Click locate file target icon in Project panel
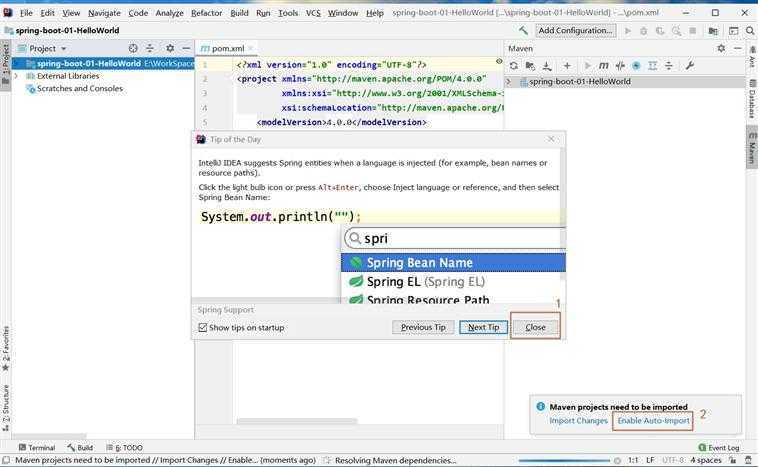 coord(133,48)
